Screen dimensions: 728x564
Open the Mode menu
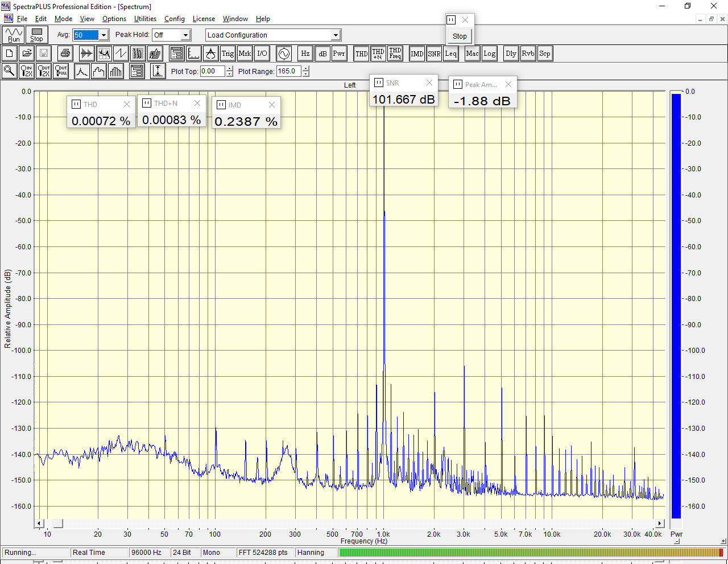coord(64,19)
